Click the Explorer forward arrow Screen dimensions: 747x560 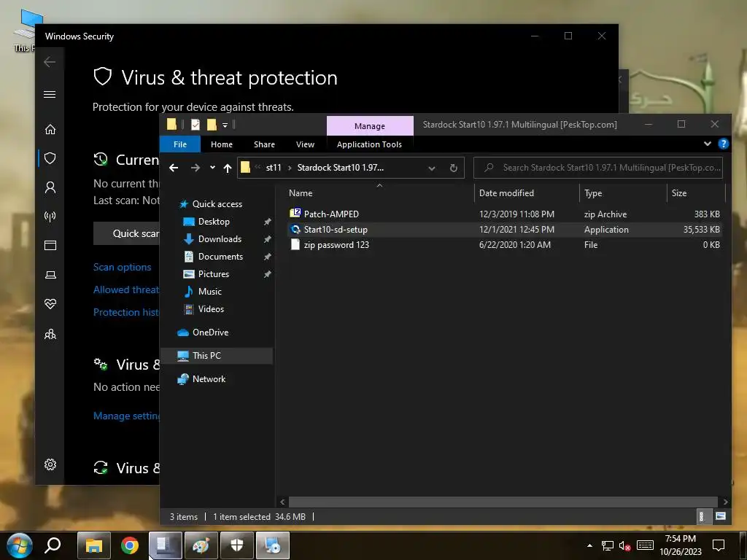196,168
